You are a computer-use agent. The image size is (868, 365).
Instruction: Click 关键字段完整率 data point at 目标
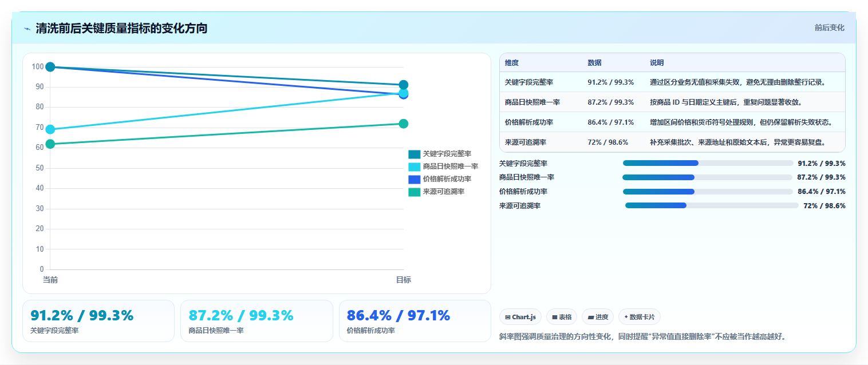[403, 85]
